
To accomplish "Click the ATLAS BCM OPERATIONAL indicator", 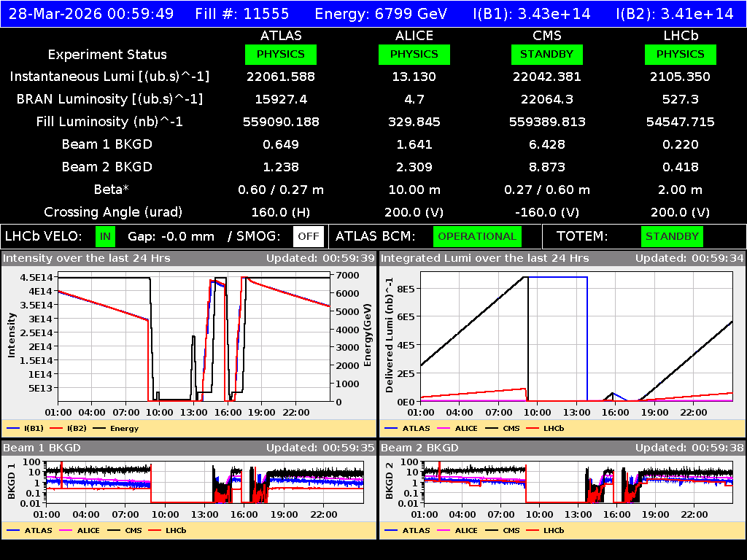I will 477,236.
